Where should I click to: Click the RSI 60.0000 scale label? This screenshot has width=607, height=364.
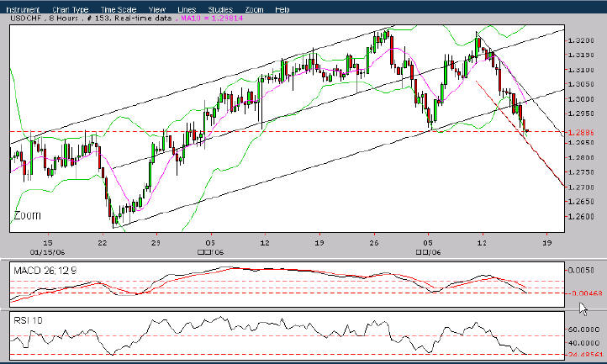[x=583, y=330]
